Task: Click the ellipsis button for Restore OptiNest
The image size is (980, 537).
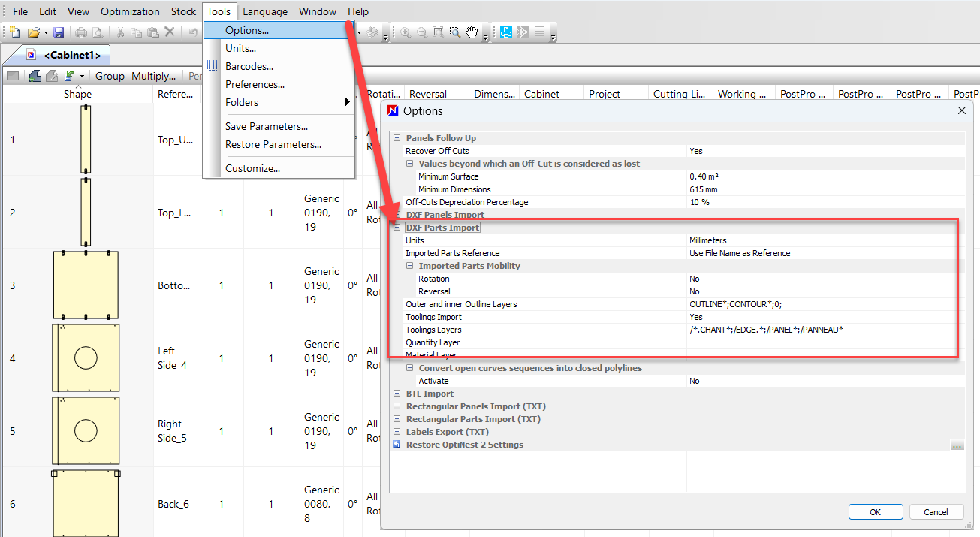Action: 957,445
